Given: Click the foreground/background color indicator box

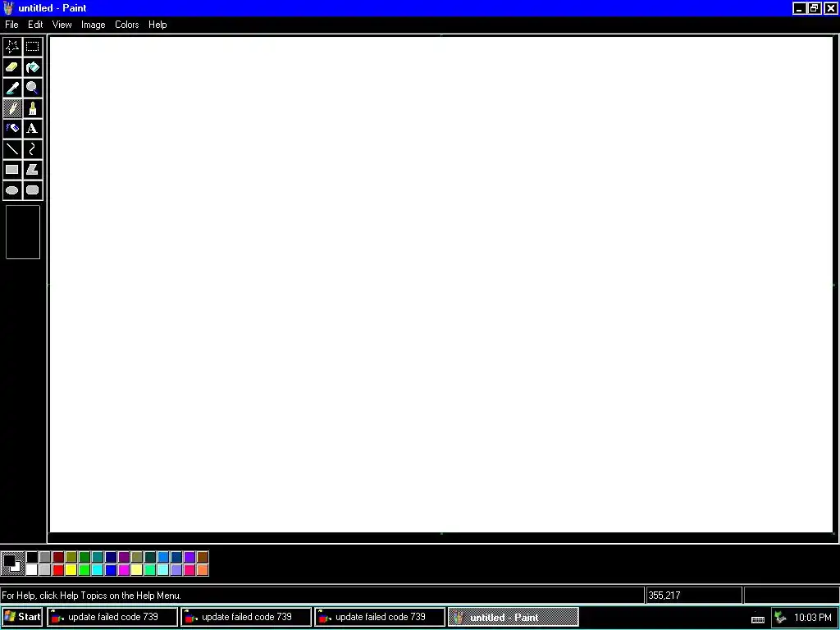Looking at the screenshot, I should coord(12,564).
